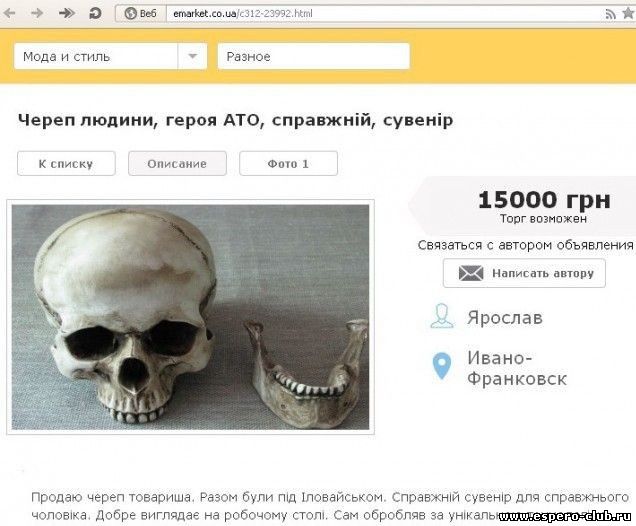Image resolution: width=636 pixels, height=526 pixels.
Task: Click the browser forward arrow
Action: [x=37, y=13]
